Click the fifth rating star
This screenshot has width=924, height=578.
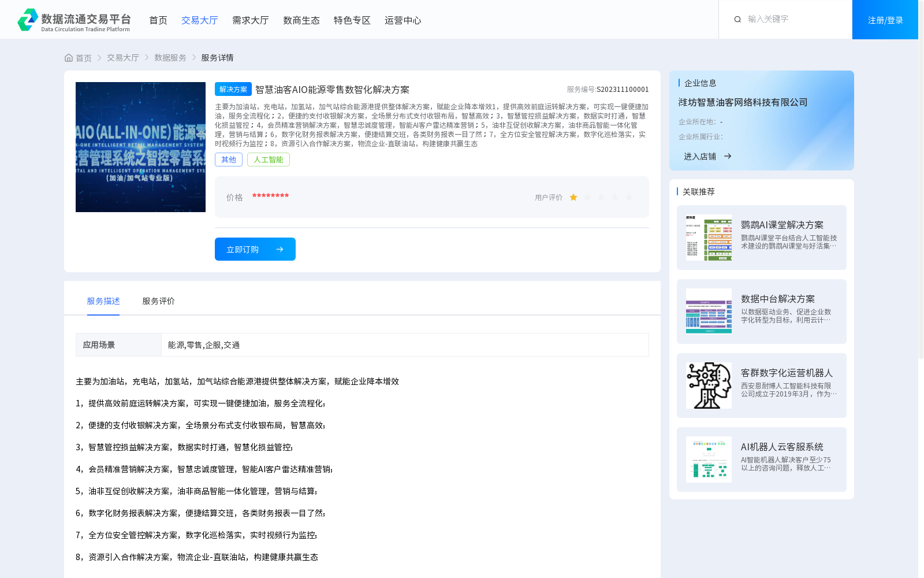click(629, 197)
